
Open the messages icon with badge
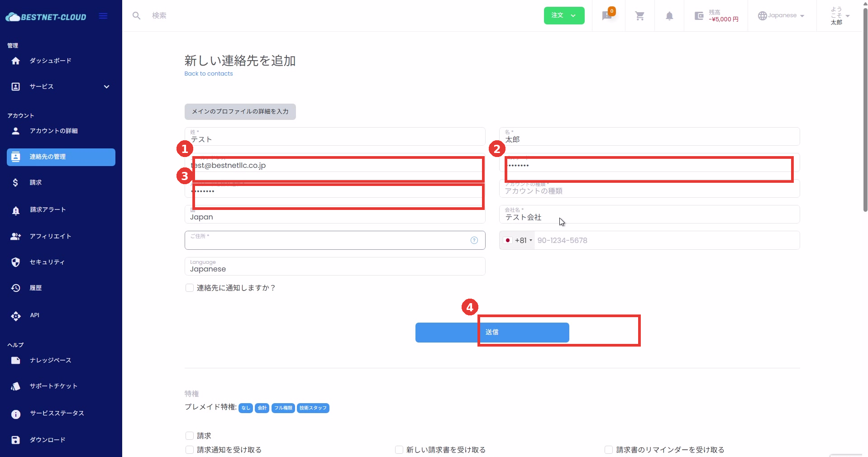[607, 16]
